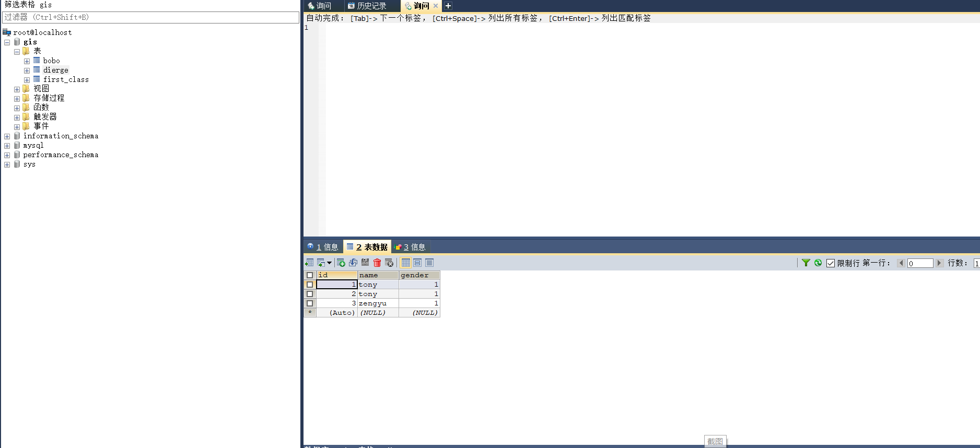The height and width of the screenshot is (448, 980).
Task: Close the active 询问 query tab
Action: pos(436,6)
